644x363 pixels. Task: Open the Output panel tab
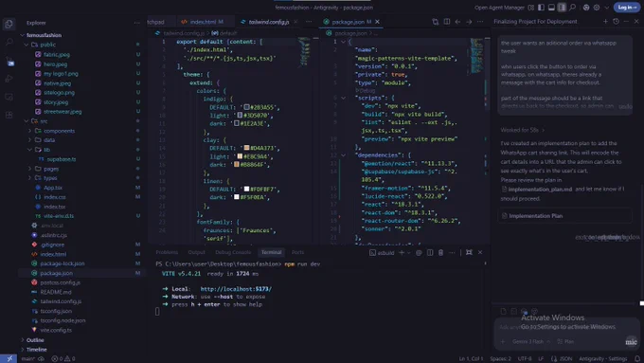click(x=196, y=252)
